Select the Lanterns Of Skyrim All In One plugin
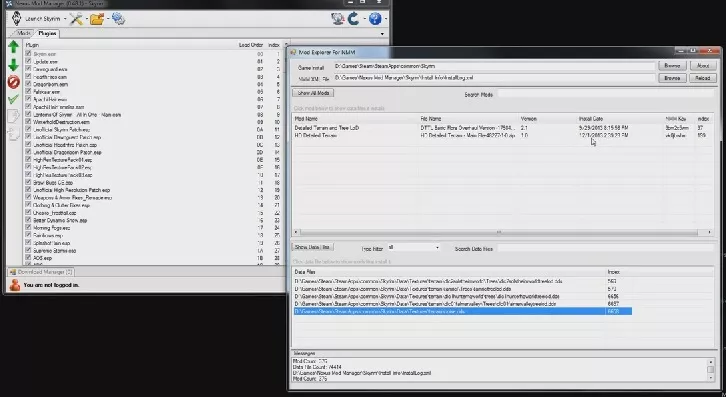This screenshot has width=726, height=397. click(x=77, y=114)
